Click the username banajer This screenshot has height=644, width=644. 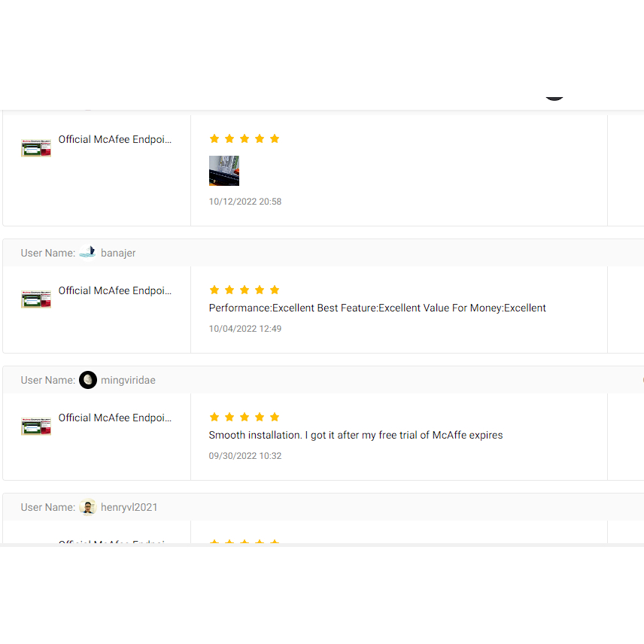point(118,253)
